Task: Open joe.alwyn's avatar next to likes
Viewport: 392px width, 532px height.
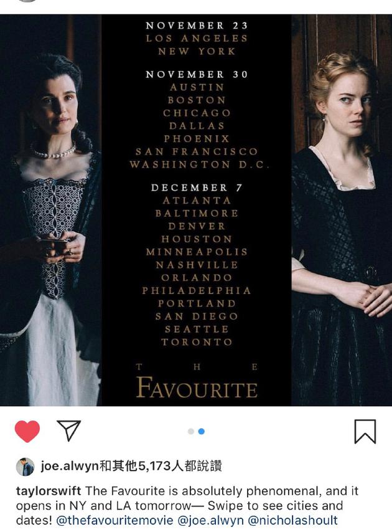Action: point(25,467)
